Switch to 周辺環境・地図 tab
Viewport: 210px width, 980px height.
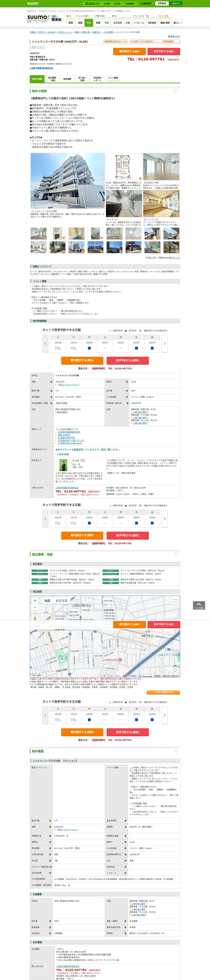point(52,79)
